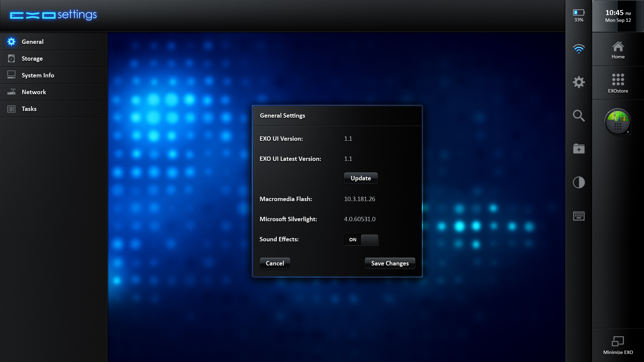Click the Macromedia Flash version 10.3.181.26
The image size is (644, 362).
360,199
